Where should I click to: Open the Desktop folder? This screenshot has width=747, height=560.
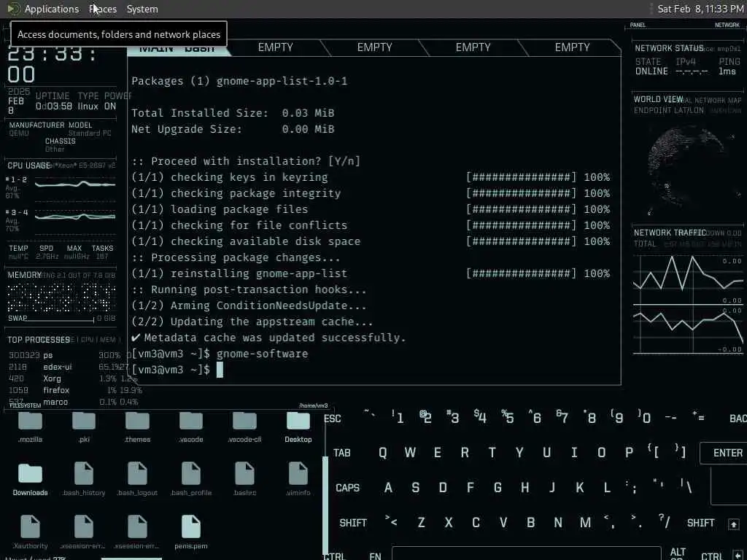click(298, 427)
